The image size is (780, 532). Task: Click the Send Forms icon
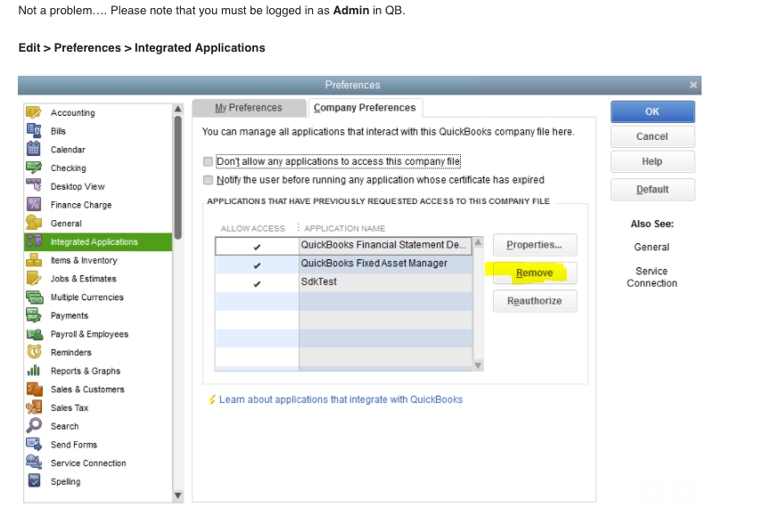34,444
